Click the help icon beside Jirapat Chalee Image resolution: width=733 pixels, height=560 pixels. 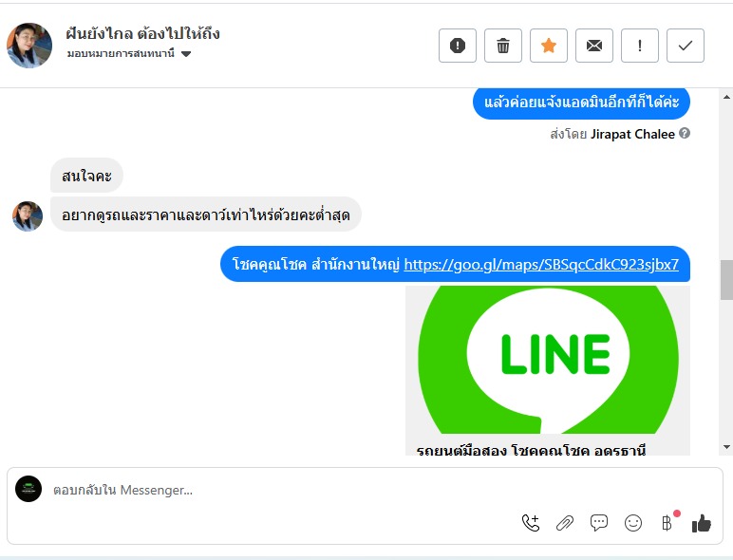(685, 133)
